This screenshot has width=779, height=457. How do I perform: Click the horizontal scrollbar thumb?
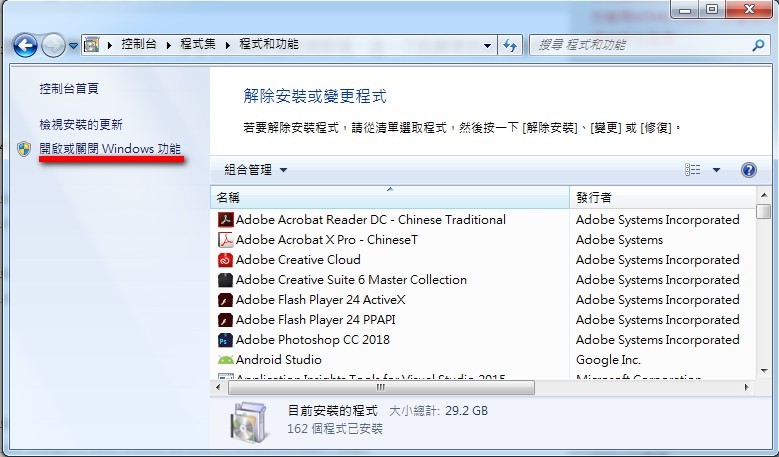click(x=381, y=387)
